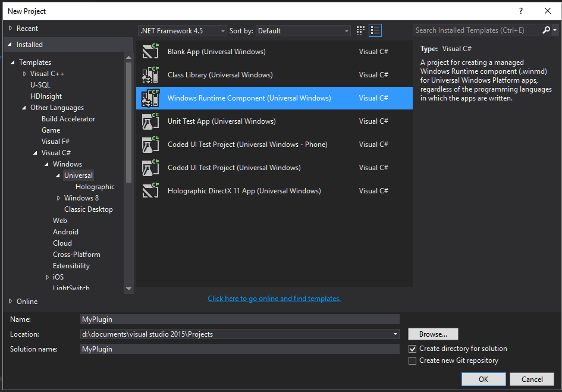Image resolution: width=562 pixels, height=392 pixels.
Task: Collapse the Installed section
Action: coord(10,44)
